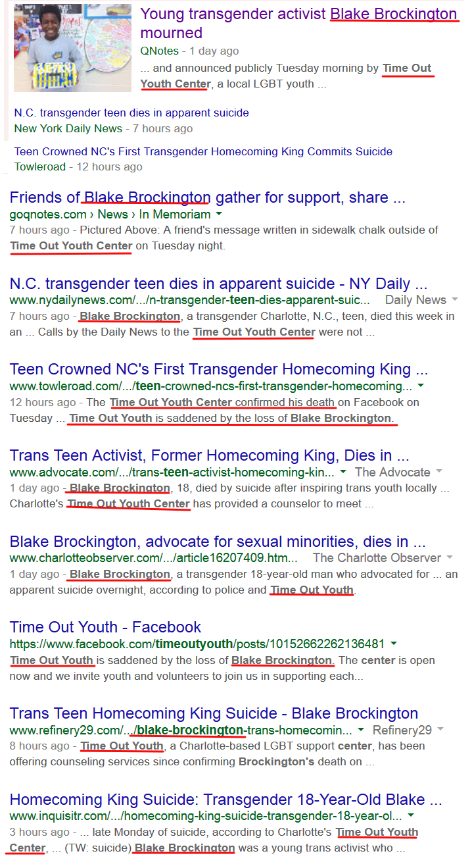Image resolution: width=472 pixels, height=868 pixels.
Task: Open 'Time Out Youth - Facebook' result
Action: pyautogui.click(x=105, y=627)
